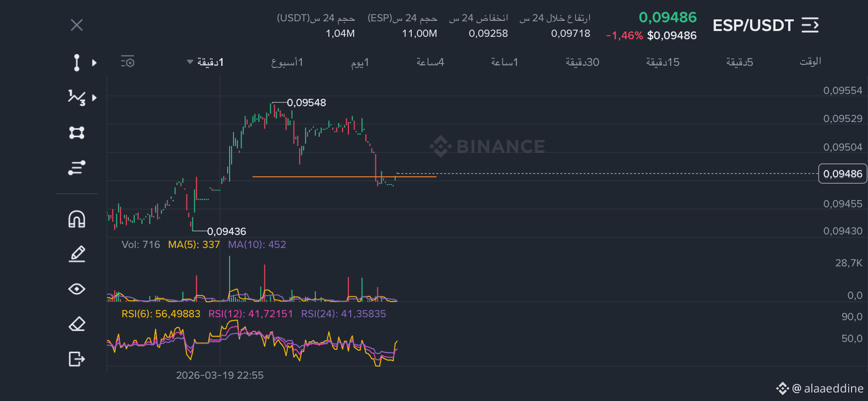Select the vertical line drawing tool
Viewport: 868px width, 401px height.
[77, 62]
